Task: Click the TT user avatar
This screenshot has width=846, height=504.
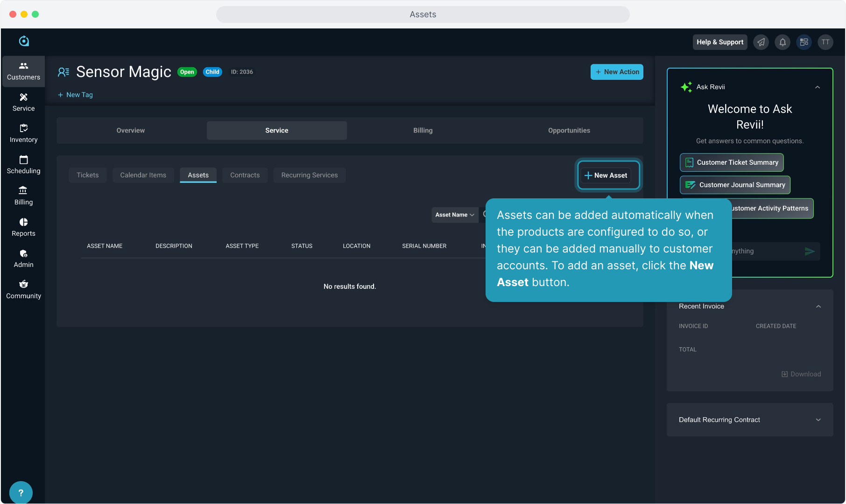Action: coord(825,42)
